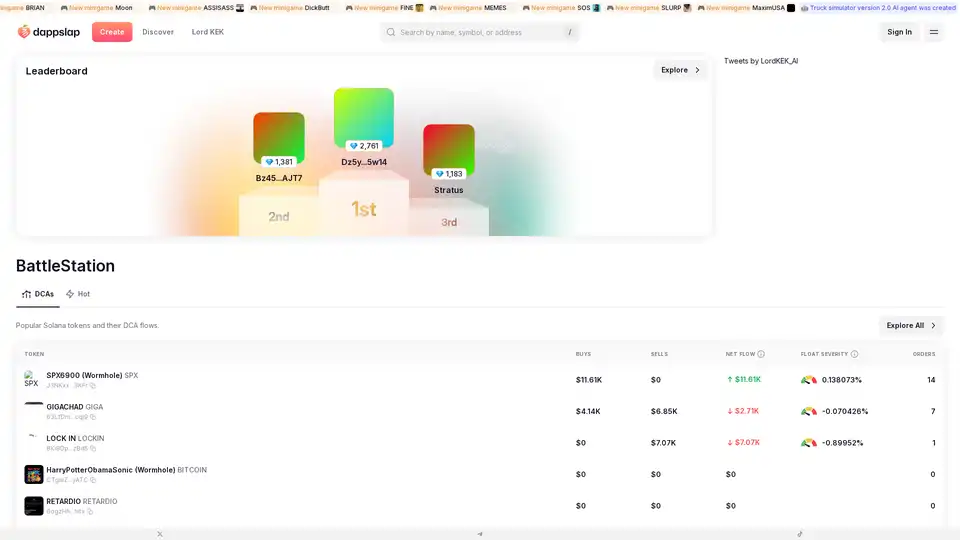960x540 pixels.
Task: Copy the GIGACHAD token address
Action: click(93, 416)
